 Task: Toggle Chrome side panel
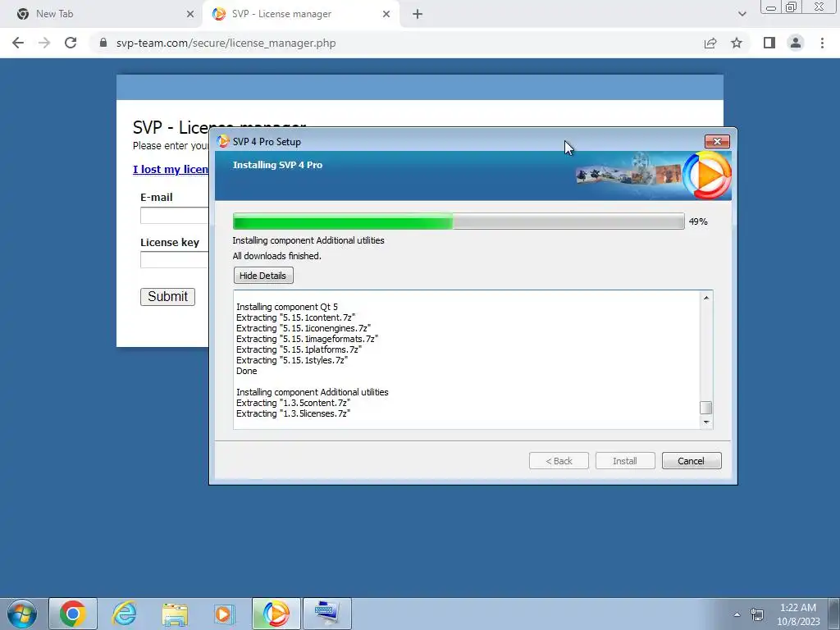769,43
